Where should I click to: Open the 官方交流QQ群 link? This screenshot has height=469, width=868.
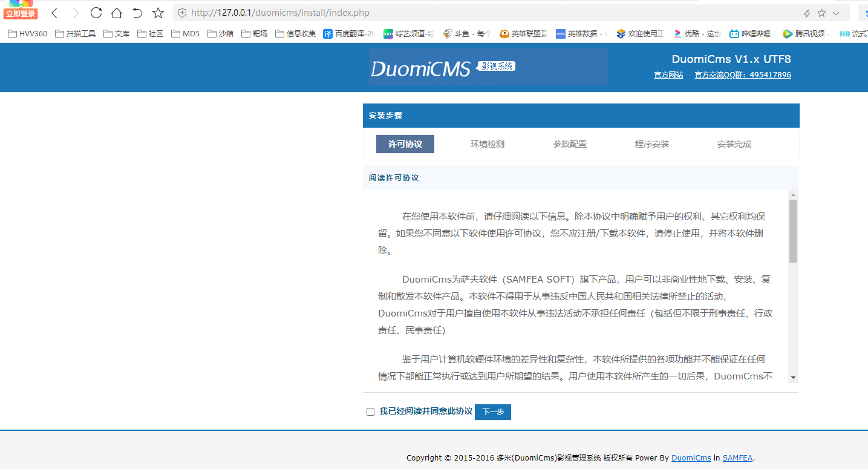coord(743,75)
